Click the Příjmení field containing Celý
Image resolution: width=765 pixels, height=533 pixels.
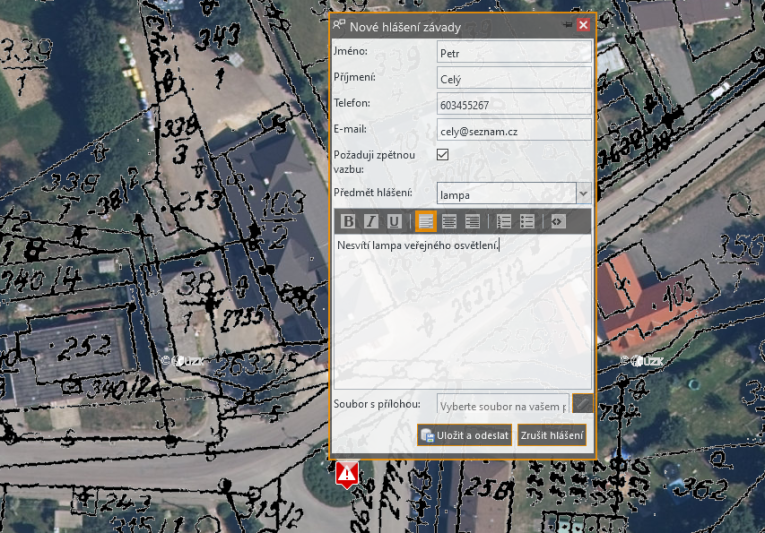coord(514,79)
